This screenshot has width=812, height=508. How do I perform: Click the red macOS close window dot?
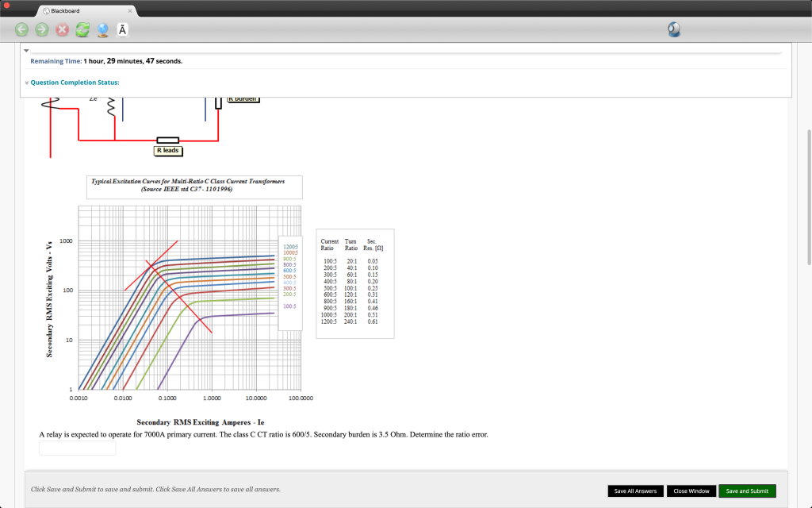point(6,5)
